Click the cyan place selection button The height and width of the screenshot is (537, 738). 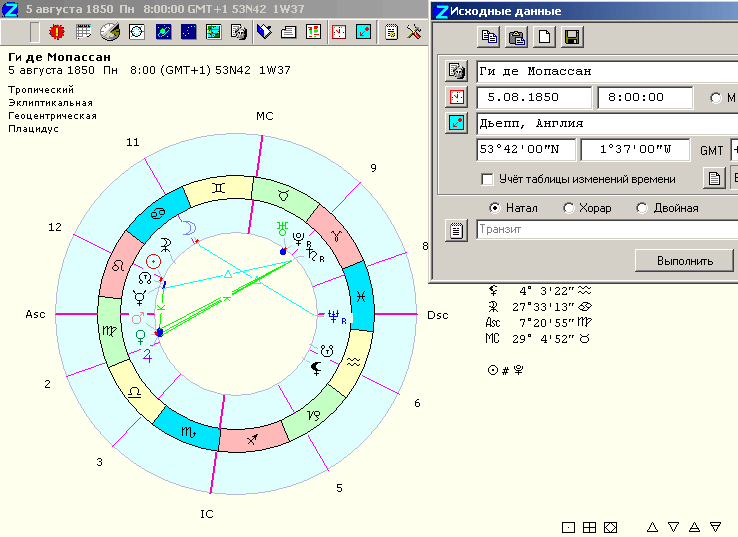click(456, 123)
